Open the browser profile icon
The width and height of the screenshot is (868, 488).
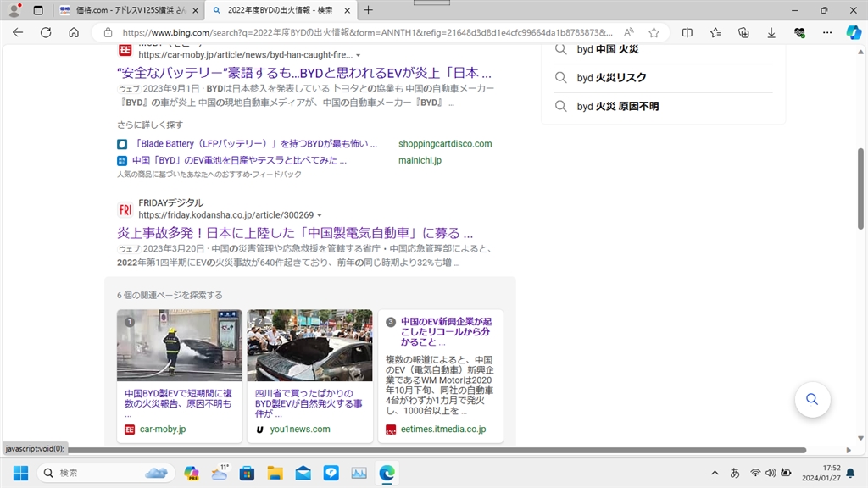[x=14, y=10]
